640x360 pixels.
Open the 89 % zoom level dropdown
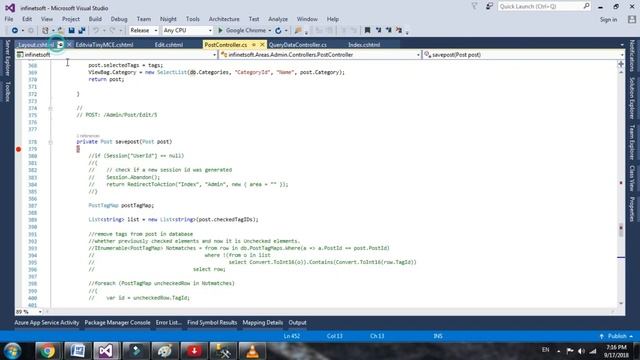click(29, 312)
